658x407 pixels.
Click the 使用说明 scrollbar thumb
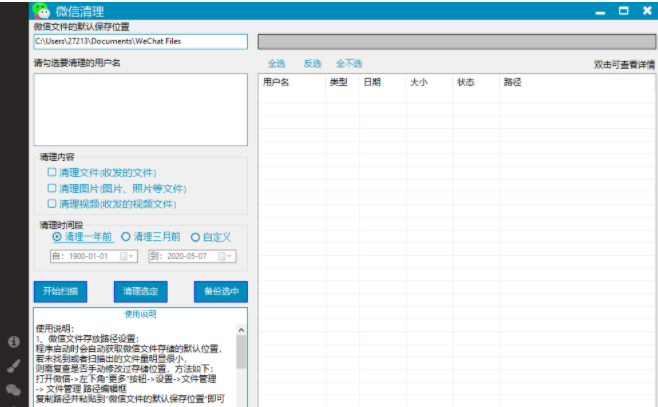[241, 352]
